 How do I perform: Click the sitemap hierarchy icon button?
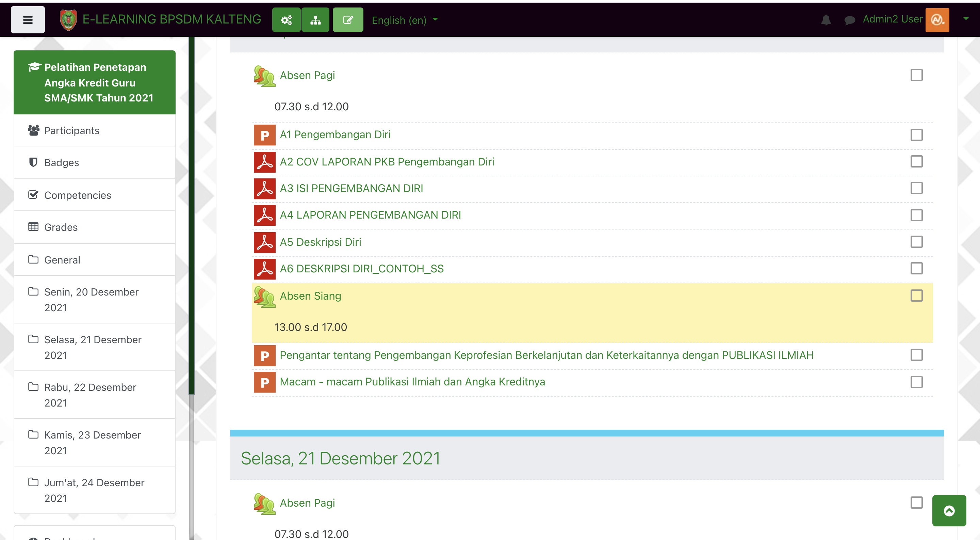point(315,20)
